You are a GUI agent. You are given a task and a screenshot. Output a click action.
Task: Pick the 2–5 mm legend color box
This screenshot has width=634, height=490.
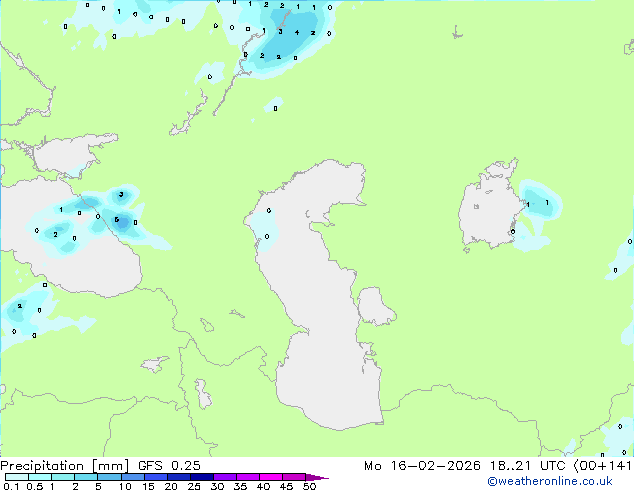click(x=86, y=477)
